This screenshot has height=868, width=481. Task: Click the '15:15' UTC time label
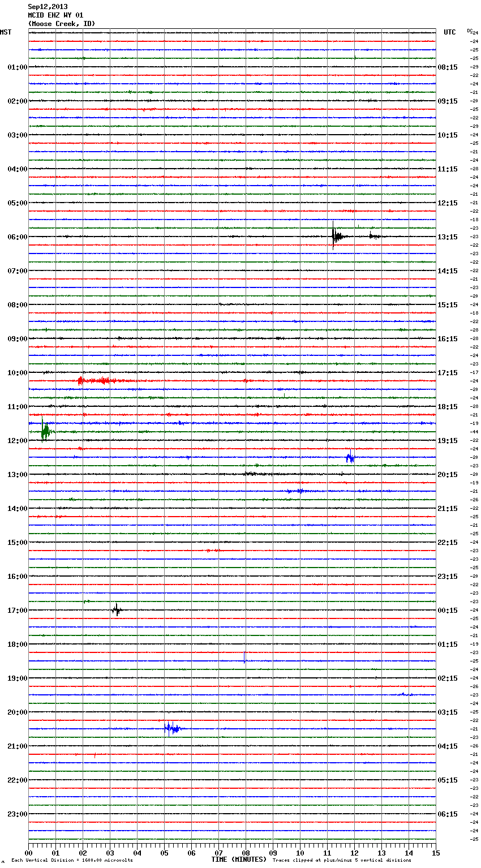click(x=448, y=304)
